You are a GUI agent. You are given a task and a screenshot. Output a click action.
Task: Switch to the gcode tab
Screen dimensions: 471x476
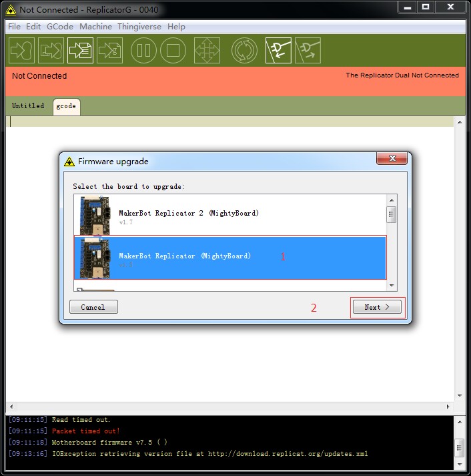[67, 107]
